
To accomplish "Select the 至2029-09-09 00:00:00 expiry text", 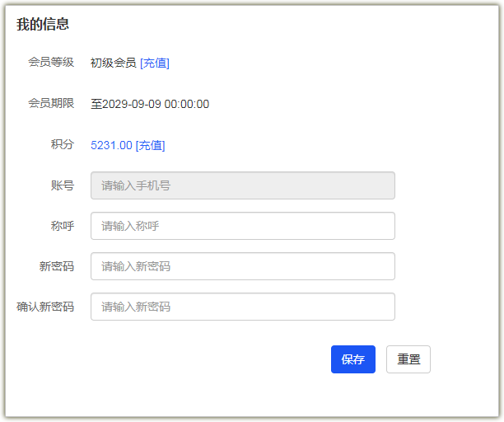I will [150, 104].
